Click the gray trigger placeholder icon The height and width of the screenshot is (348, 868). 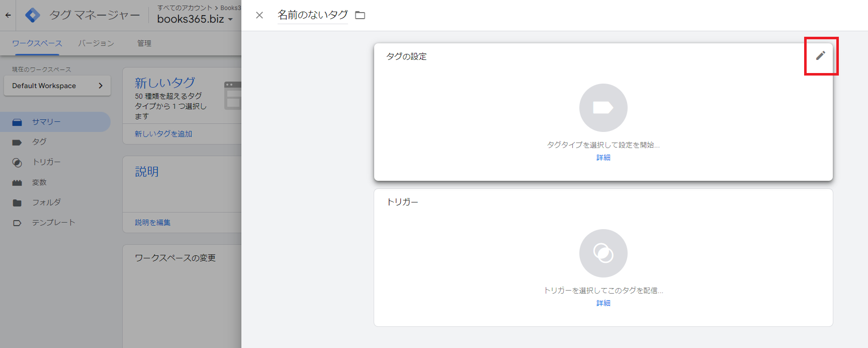click(603, 253)
